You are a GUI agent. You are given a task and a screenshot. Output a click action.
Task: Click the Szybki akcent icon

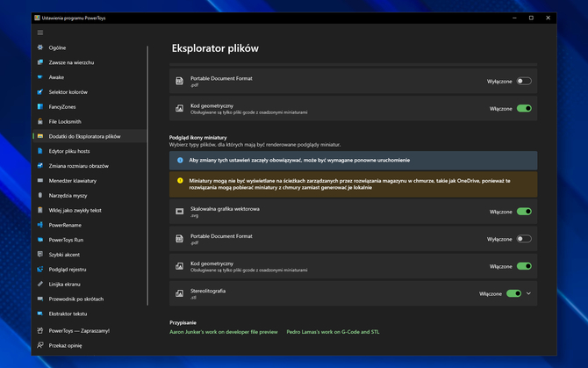pos(40,255)
